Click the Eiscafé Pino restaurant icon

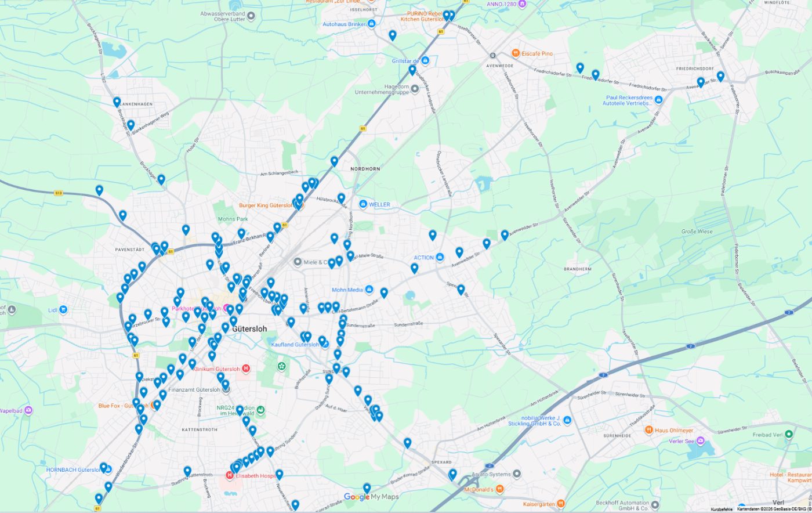pyautogui.click(x=515, y=53)
